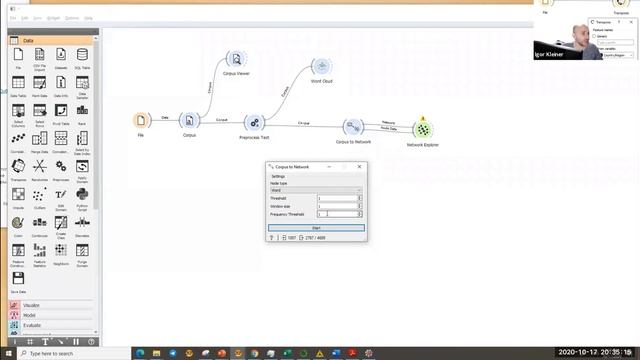
Task: Add the Color widget
Action: coord(18,226)
